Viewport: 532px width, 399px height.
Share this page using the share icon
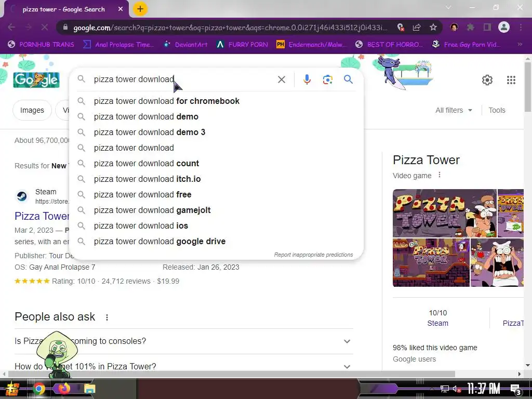click(x=417, y=27)
